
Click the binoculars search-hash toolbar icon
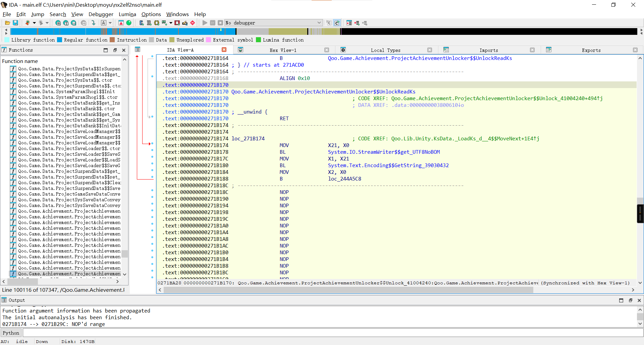pos(58,23)
